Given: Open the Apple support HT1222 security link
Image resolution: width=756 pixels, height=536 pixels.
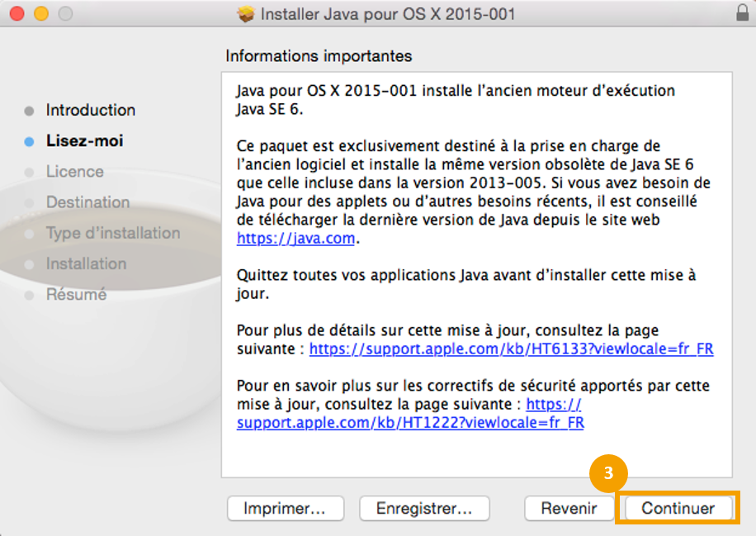Looking at the screenshot, I should (410, 423).
